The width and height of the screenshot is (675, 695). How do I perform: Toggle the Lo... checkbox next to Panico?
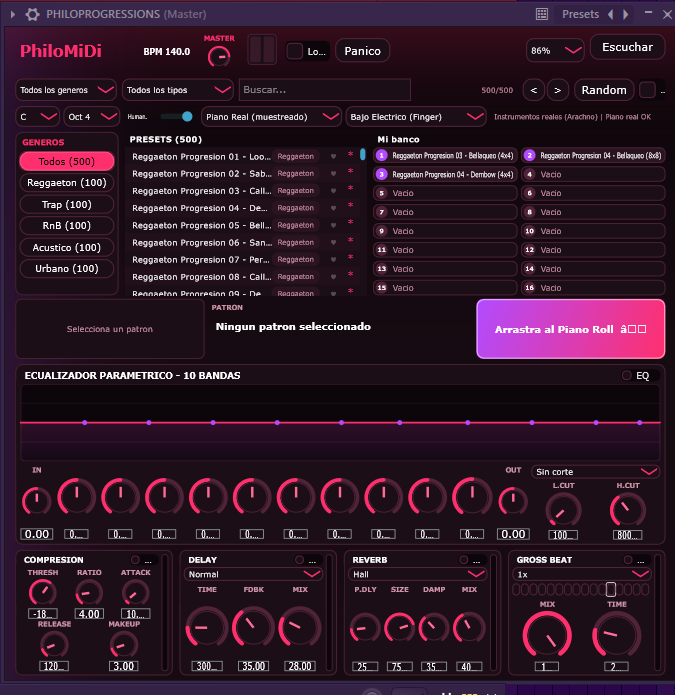294,51
